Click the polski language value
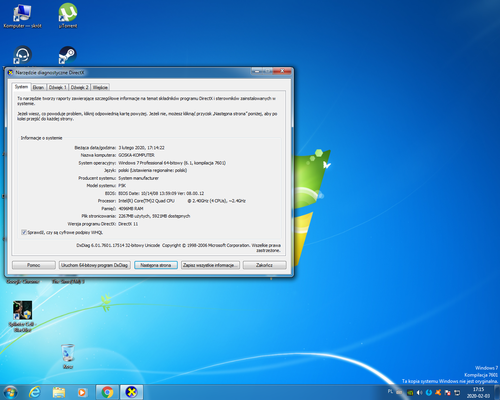500x400 pixels. [x=153, y=171]
